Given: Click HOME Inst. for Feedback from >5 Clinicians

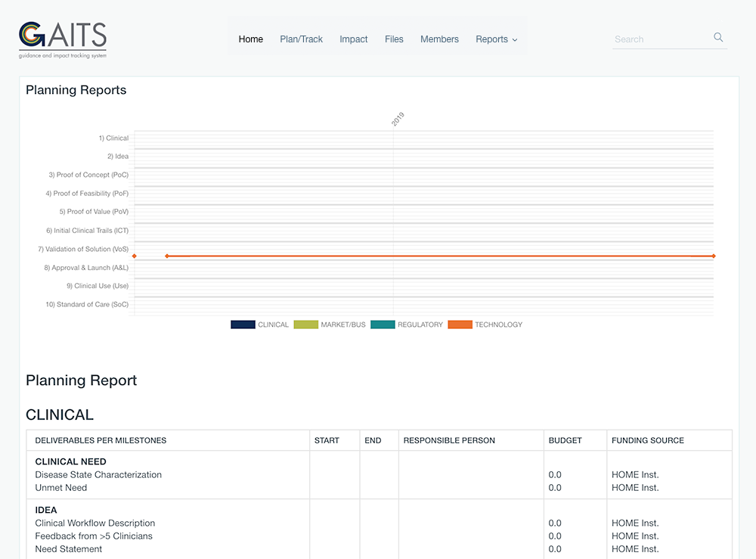Looking at the screenshot, I should (635, 536).
